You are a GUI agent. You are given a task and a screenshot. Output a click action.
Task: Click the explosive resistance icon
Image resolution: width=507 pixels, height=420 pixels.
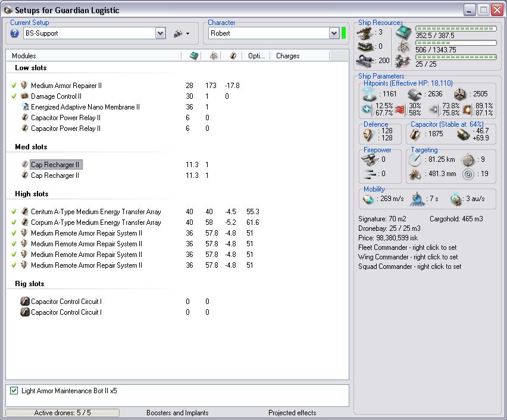(467, 110)
